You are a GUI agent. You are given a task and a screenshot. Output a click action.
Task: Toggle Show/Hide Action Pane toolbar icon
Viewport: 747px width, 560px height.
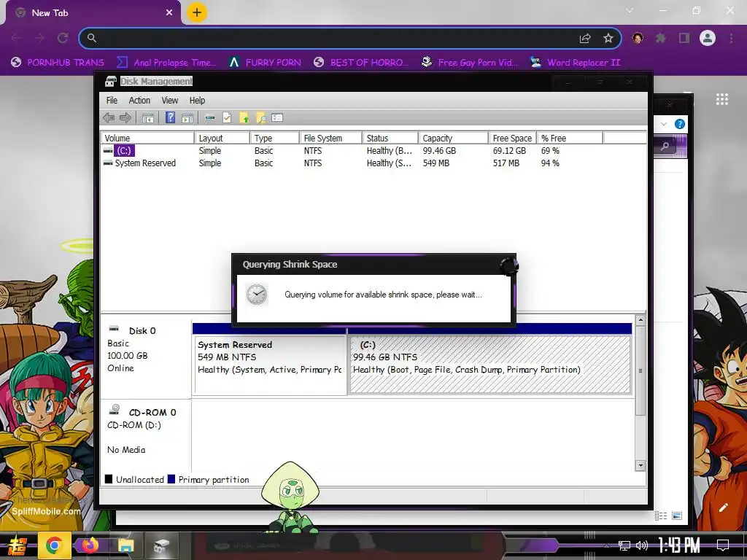tap(187, 117)
